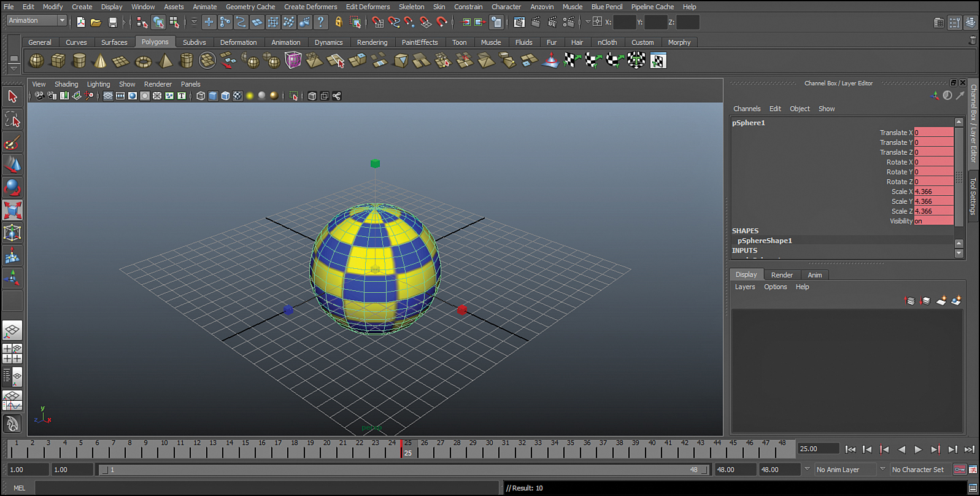The width and height of the screenshot is (980, 496).
Task: Click frame 40 on the time slider
Action: (652, 449)
